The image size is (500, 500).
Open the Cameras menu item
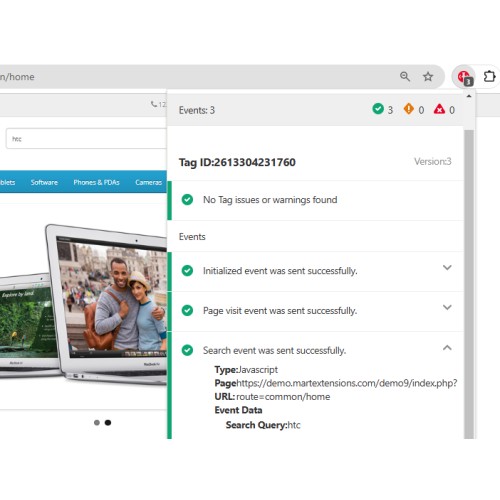[149, 182]
